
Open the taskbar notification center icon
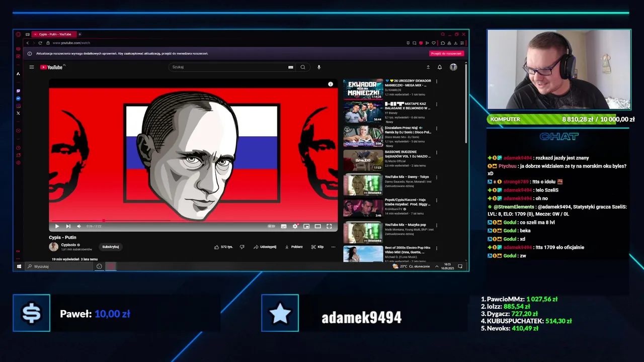460,266
